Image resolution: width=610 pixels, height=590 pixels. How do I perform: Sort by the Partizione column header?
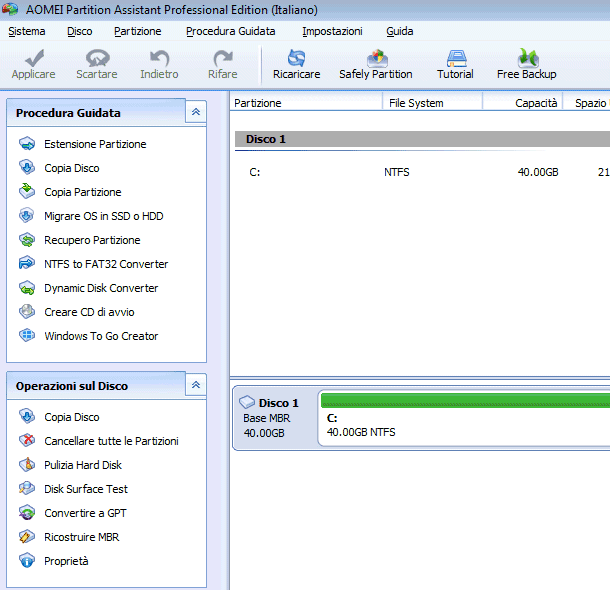(307, 103)
